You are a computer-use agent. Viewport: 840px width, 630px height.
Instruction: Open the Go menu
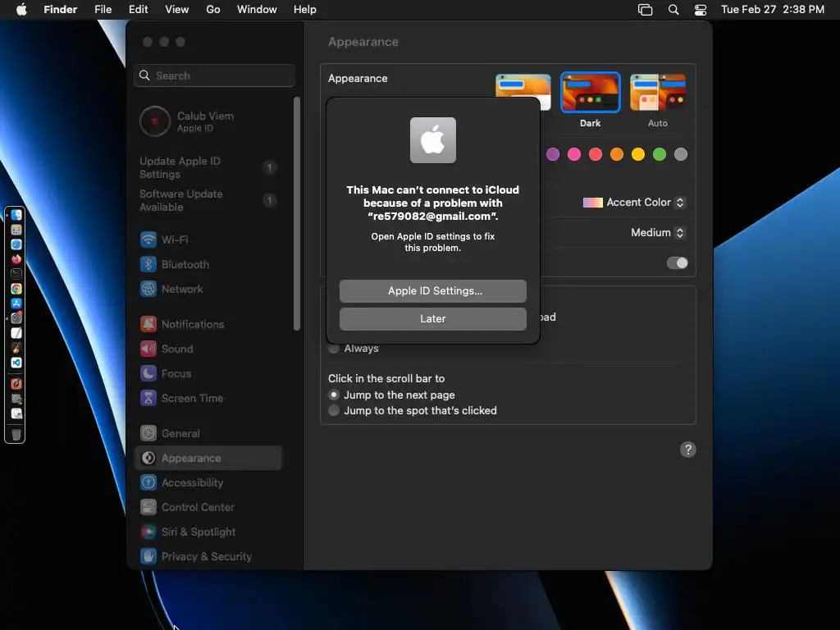coord(213,10)
